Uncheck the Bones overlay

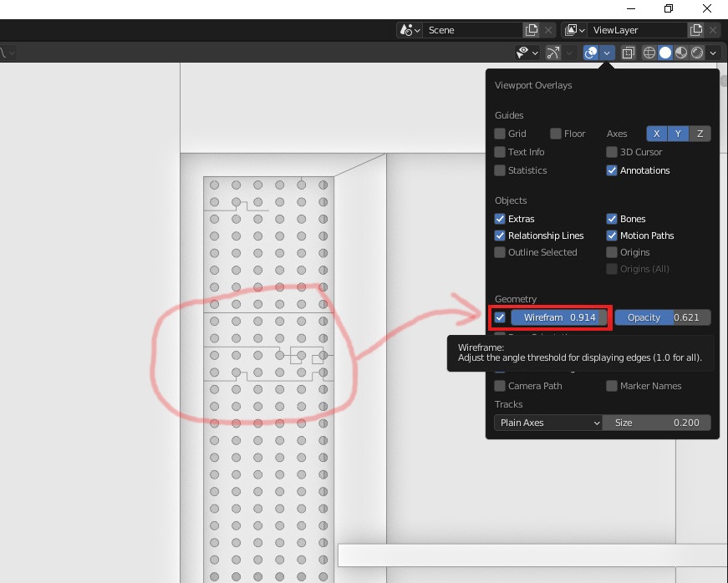pos(612,219)
